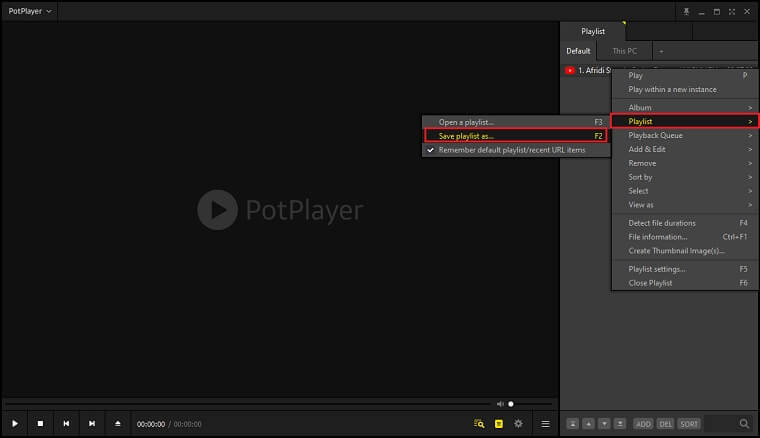The width and height of the screenshot is (760, 438).
Task: Choose Close Playlist in the context menu
Action: [685, 283]
